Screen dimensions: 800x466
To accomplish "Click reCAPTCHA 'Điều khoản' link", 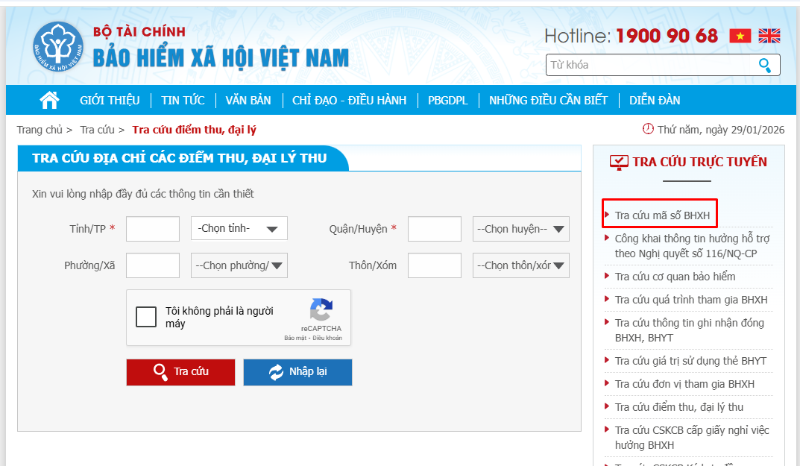I will (x=327, y=338).
